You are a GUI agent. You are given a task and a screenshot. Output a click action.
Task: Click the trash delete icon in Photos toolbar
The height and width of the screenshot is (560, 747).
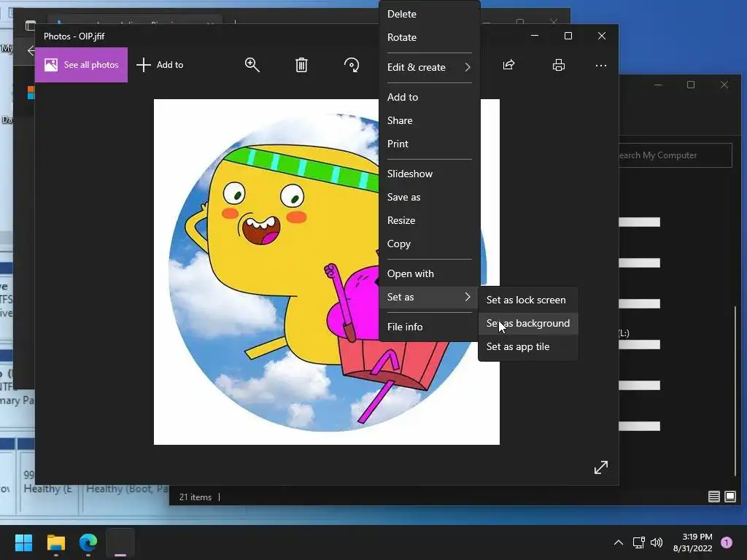(301, 65)
